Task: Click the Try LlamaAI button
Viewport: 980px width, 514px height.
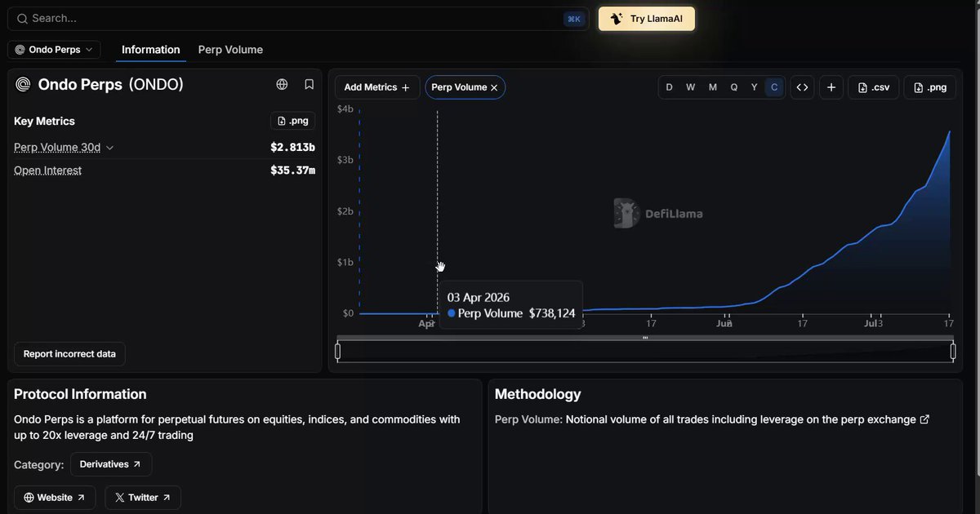Action: click(647, 19)
